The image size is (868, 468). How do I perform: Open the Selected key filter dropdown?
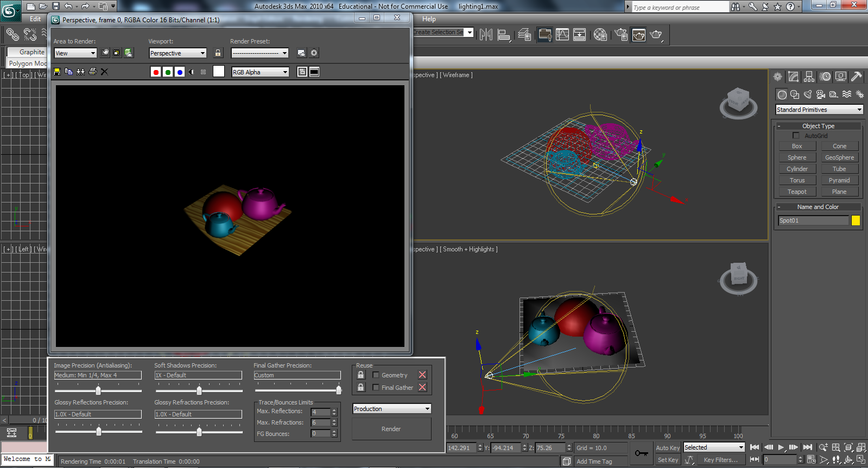(x=714, y=447)
